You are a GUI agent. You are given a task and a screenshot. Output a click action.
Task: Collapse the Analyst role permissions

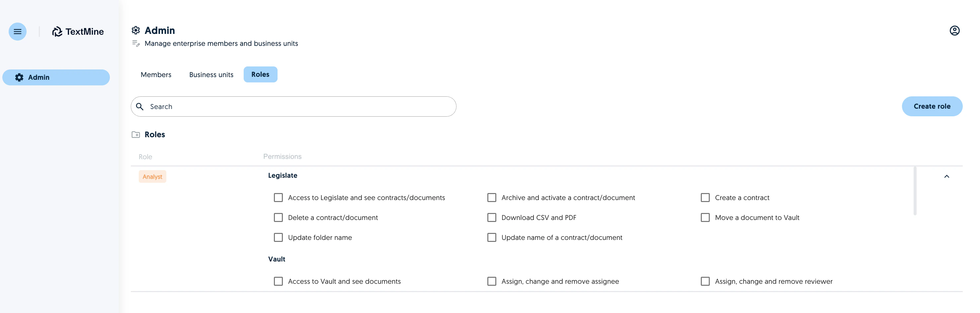946,176
